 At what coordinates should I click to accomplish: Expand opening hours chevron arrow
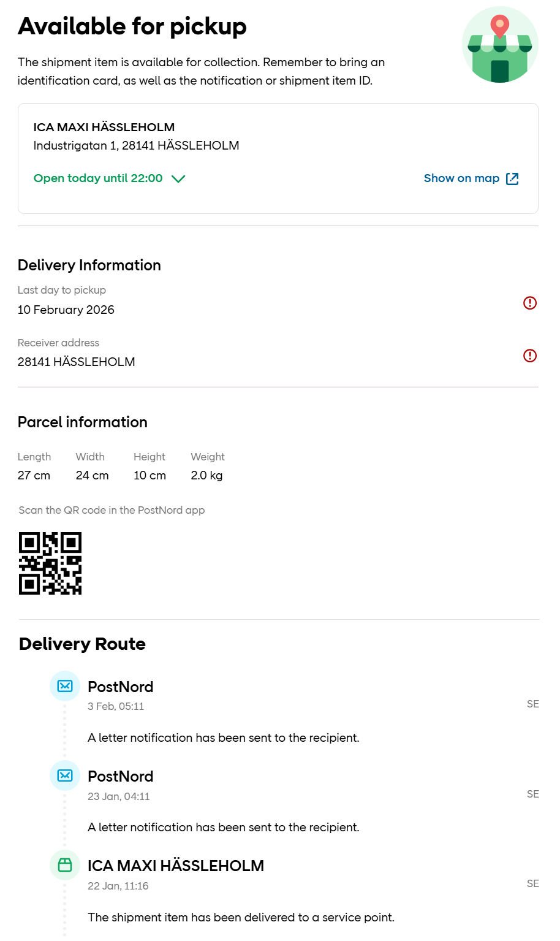[x=178, y=179]
